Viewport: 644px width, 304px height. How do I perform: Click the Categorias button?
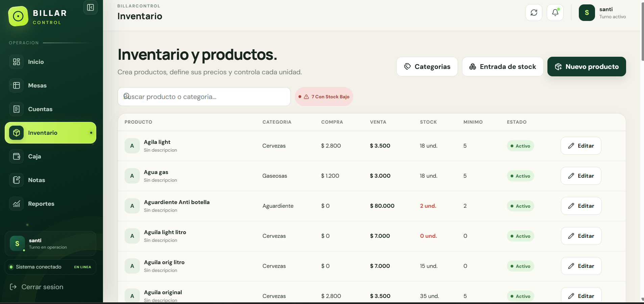click(427, 67)
